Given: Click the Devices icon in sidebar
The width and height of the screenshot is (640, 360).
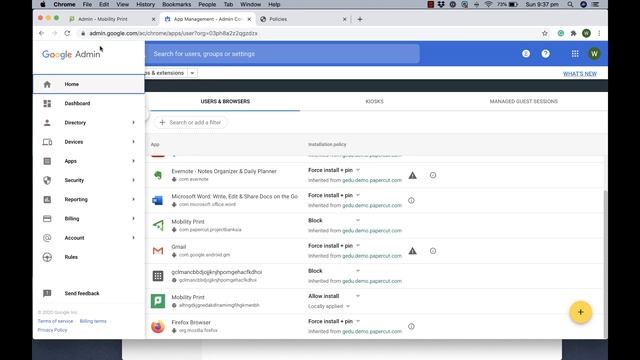Looking at the screenshot, I should pos(47,142).
